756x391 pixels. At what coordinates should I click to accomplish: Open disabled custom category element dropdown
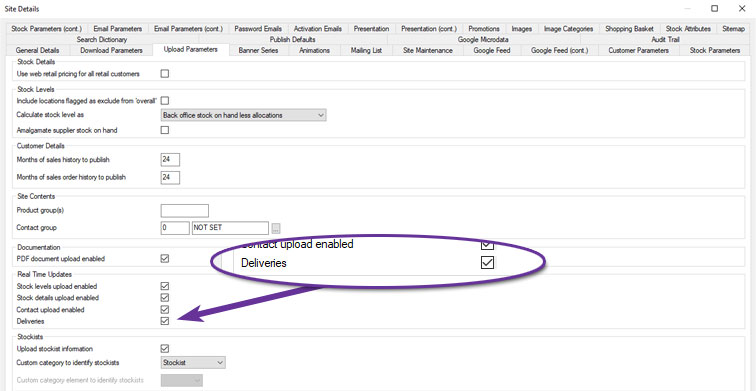182,380
